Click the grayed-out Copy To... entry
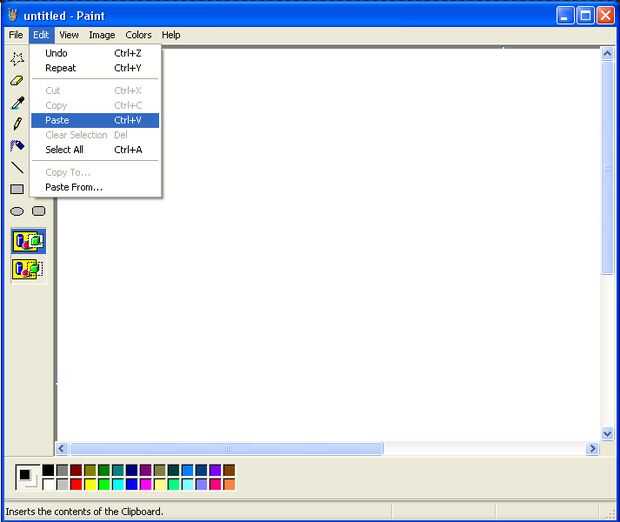Image resolution: width=620 pixels, height=522 pixels. pyautogui.click(x=95, y=172)
